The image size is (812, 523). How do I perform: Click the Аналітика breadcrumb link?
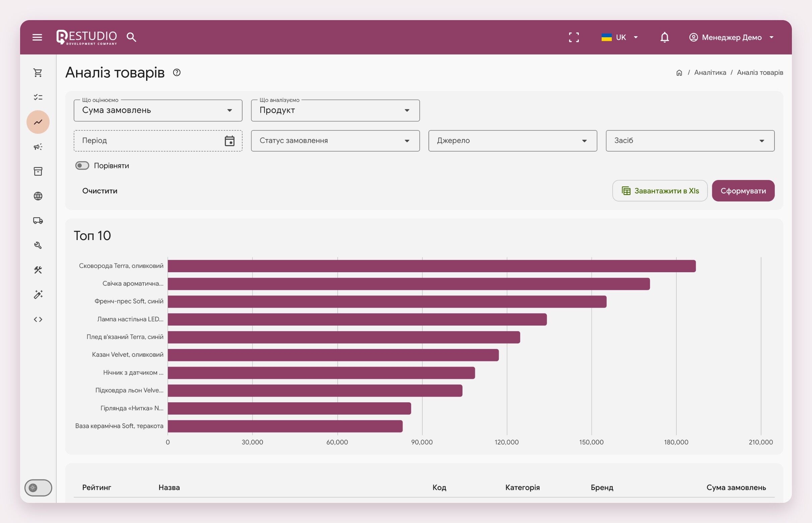point(710,72)
